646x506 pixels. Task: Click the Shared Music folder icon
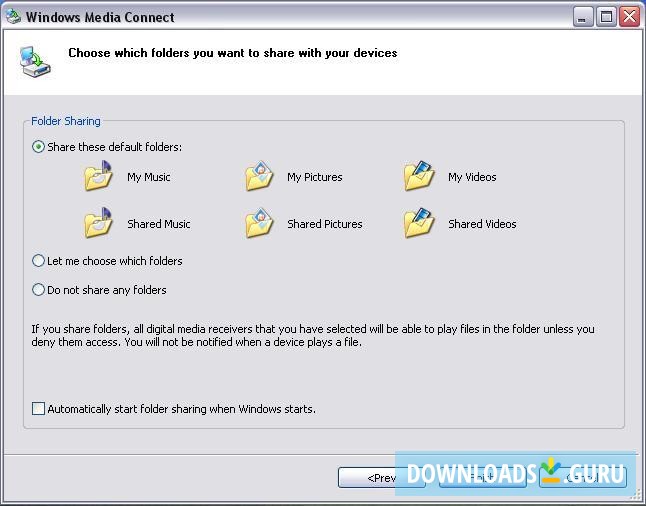coord(98,223)
